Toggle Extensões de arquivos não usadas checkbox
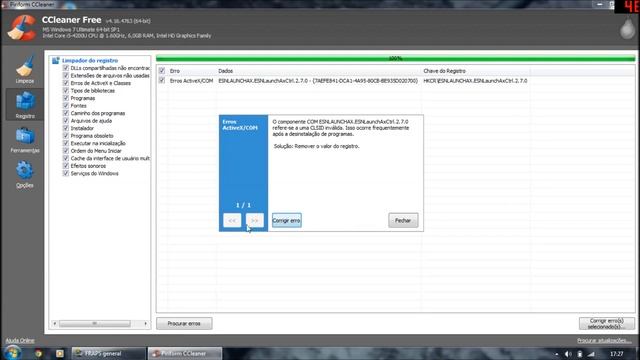The image size is (640, 360). (66, 76)
